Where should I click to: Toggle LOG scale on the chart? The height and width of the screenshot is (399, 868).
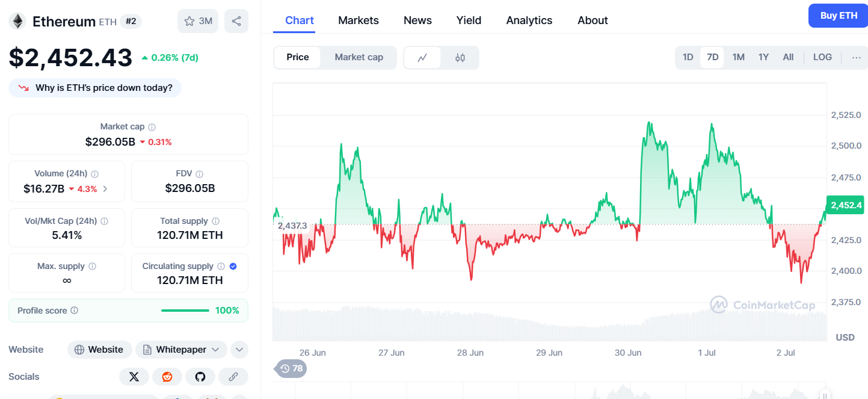822,57
